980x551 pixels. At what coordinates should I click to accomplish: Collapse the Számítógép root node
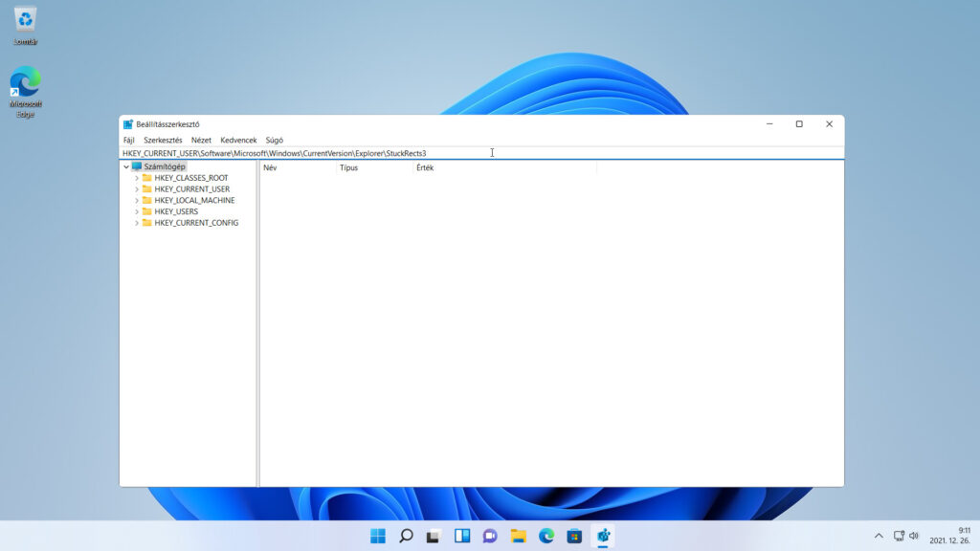pos(126,166)
